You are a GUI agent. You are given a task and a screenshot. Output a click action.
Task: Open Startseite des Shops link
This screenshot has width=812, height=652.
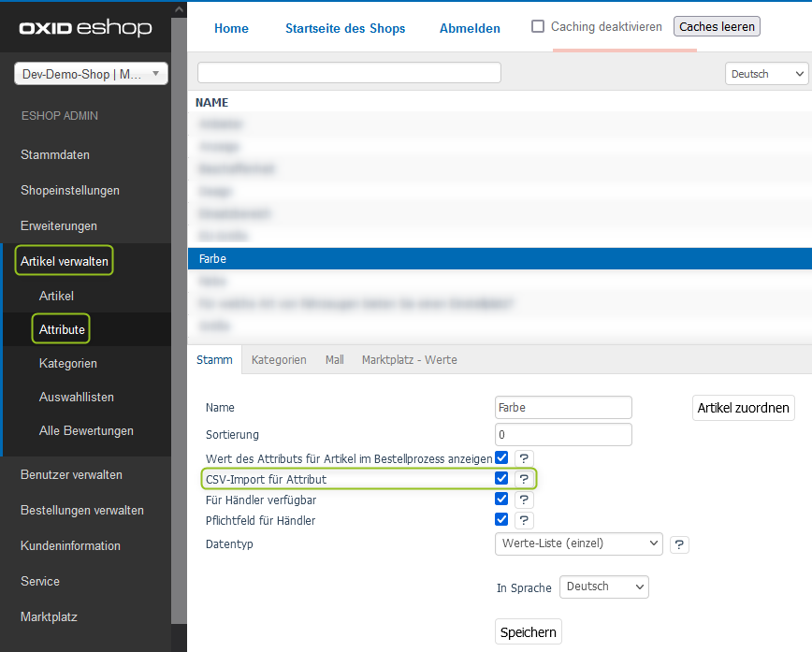point(345,28)
